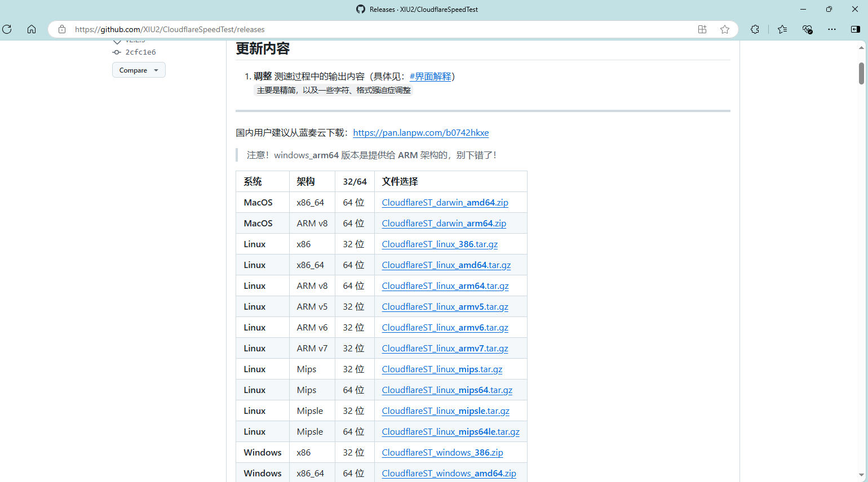Click the scrollbar down arrow

pos(861,475)
